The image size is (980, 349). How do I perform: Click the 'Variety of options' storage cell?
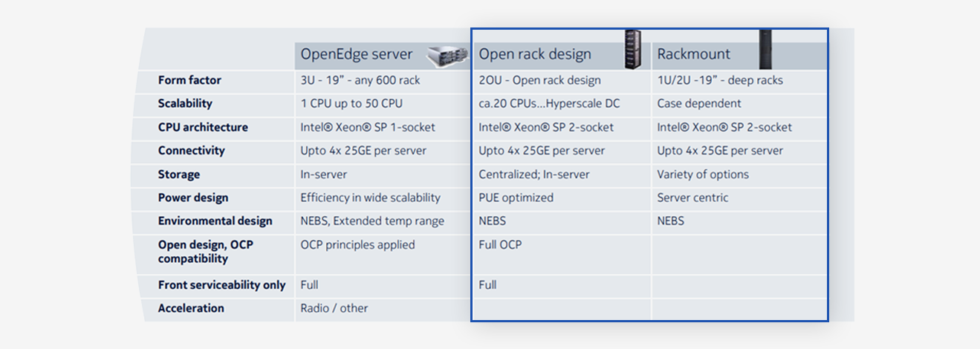[x=703, y=174]
